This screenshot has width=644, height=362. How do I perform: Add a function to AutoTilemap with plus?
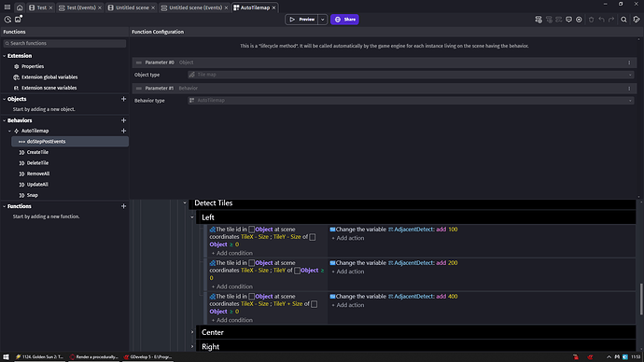123,131
